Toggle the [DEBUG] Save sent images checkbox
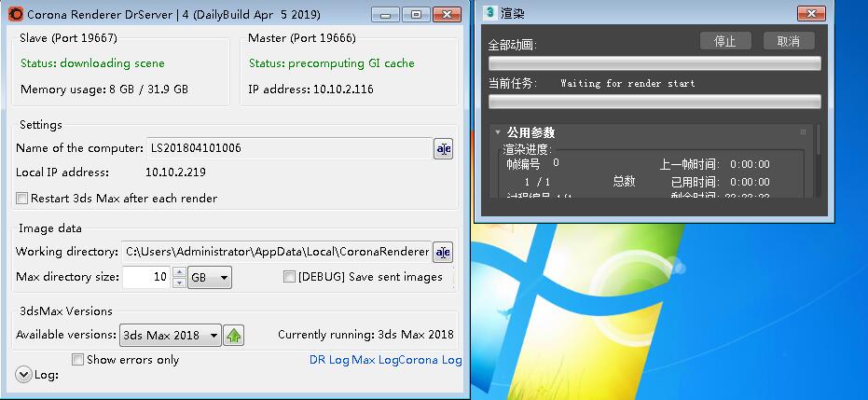Screen dimensions: 868x400 289,277
